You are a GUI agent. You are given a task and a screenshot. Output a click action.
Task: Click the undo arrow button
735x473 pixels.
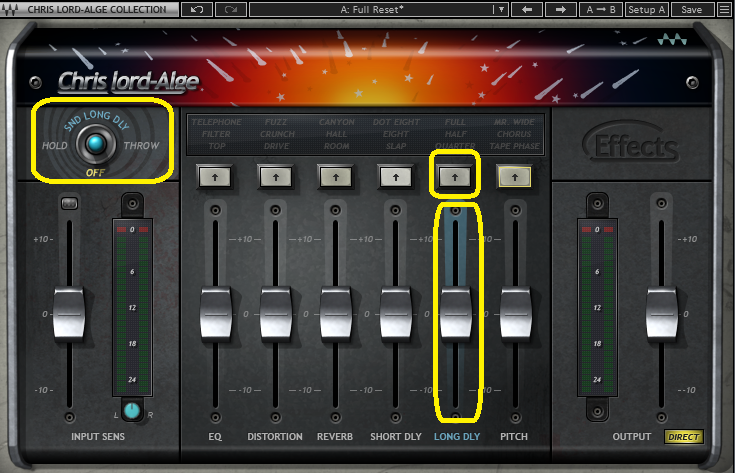[x=197, y=10]
